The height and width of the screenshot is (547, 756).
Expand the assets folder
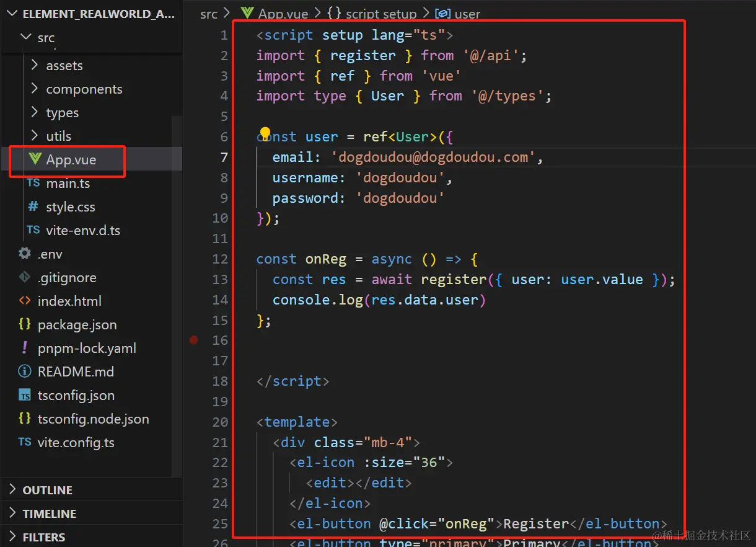click(35, 65)
